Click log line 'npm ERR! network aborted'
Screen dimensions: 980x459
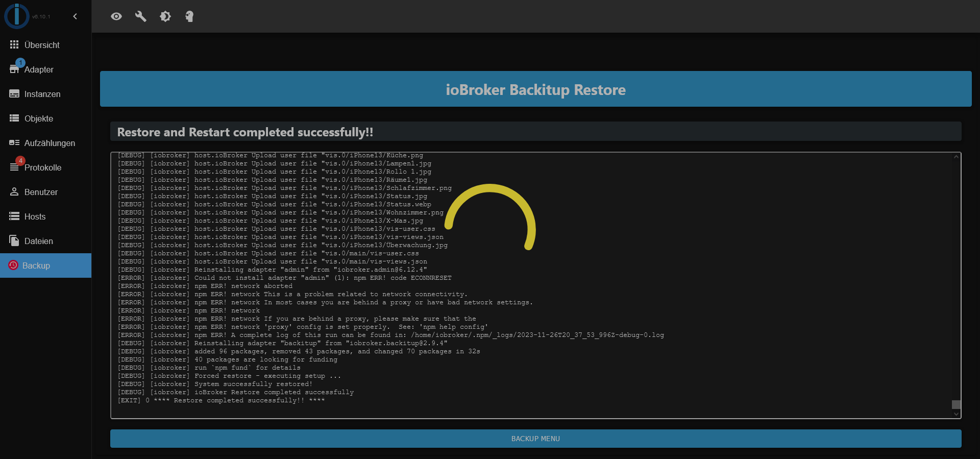click(x=205, y=286)
